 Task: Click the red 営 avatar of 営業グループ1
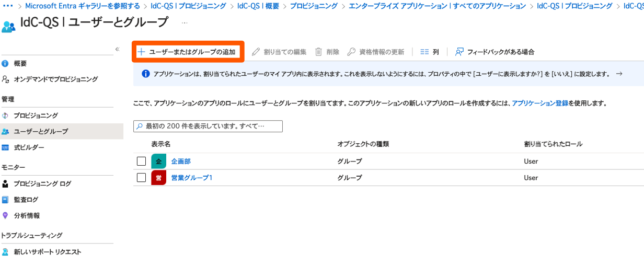[x=158, y=178]
